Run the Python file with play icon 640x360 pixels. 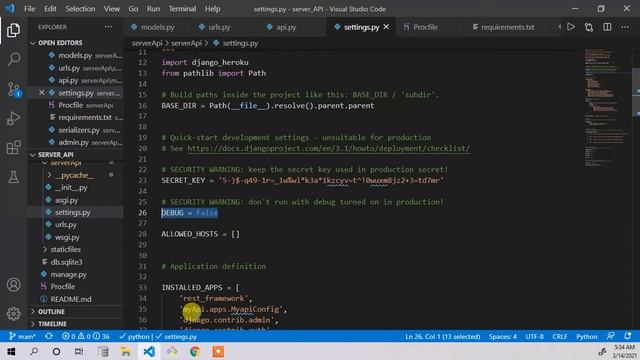click(571, 27)
